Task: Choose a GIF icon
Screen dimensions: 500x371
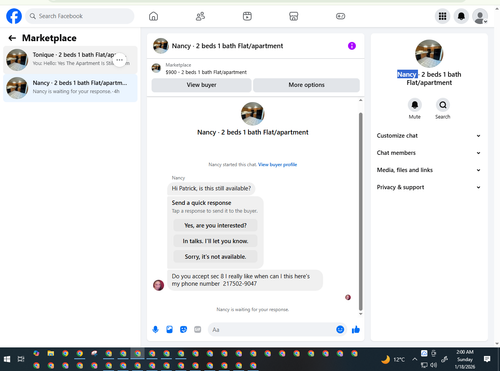Action: click(198, 330)
